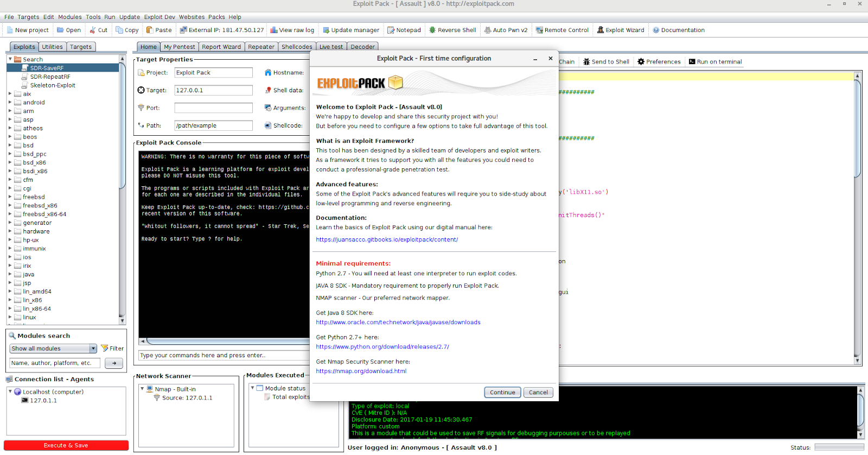
Task: Select the 127.0.1.1 agent entry
Action: (43, 400)
